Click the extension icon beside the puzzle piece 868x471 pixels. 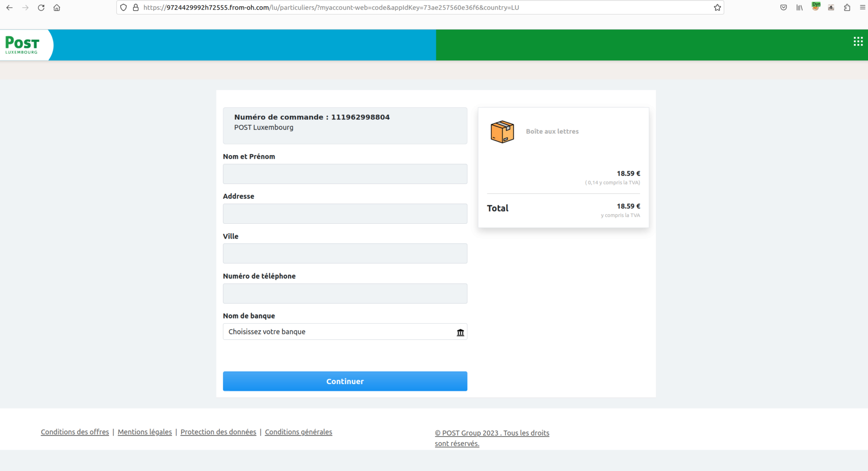[831, 8]
